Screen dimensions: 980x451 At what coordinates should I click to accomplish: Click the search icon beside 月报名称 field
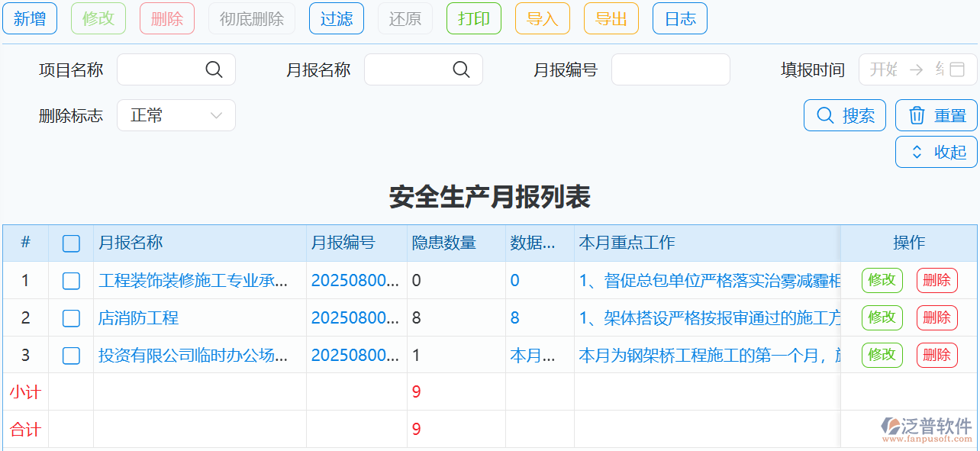[462, 69]
